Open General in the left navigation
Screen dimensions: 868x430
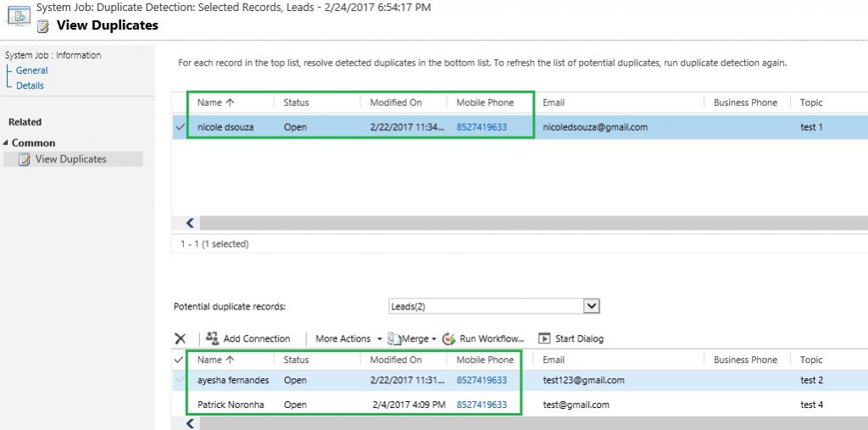(31, 70)
